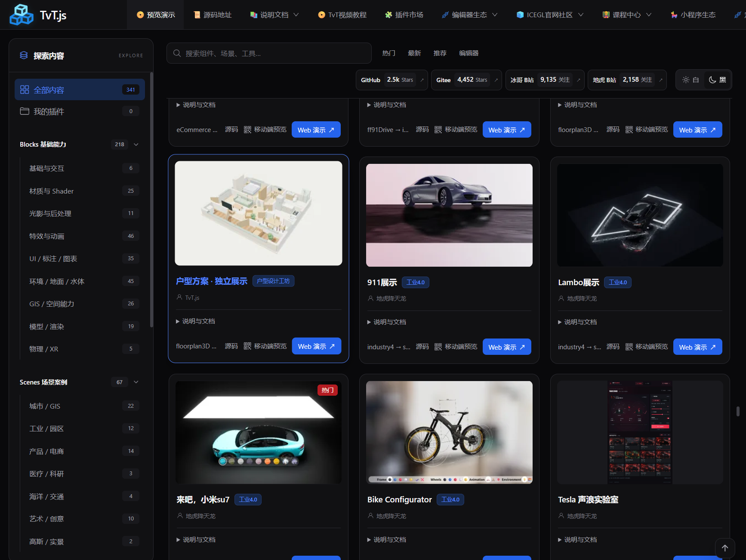Open the 编辑器生态 dropdown menu

click(x=469, y=15)
